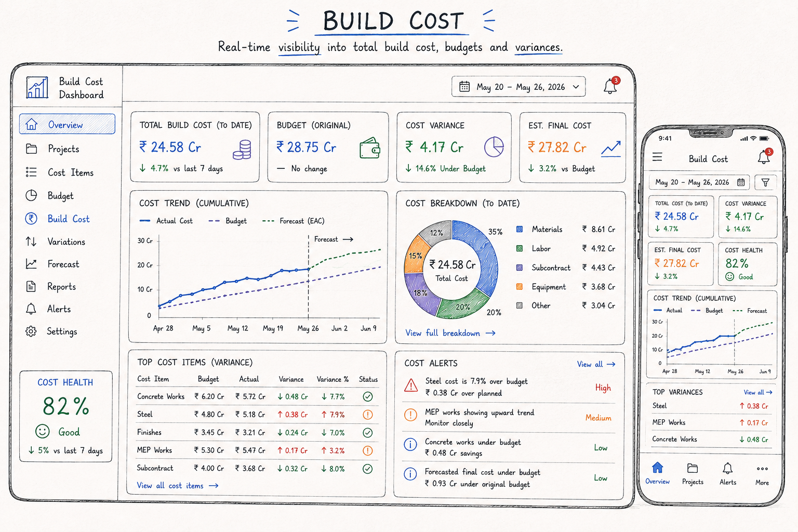Image resolution: width=798 pixels, height=532 pixels.
Task: Click the Variance % column header
Action: click(332, 379)
